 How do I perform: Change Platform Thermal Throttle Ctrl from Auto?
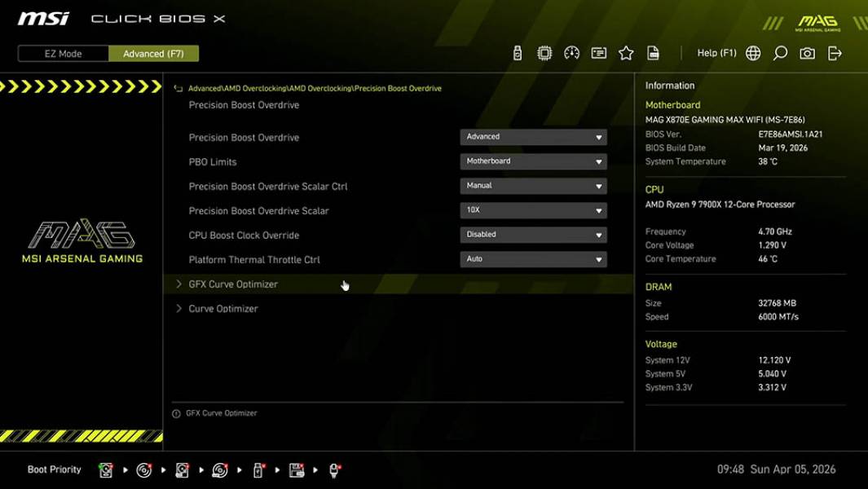pos(532,258)
